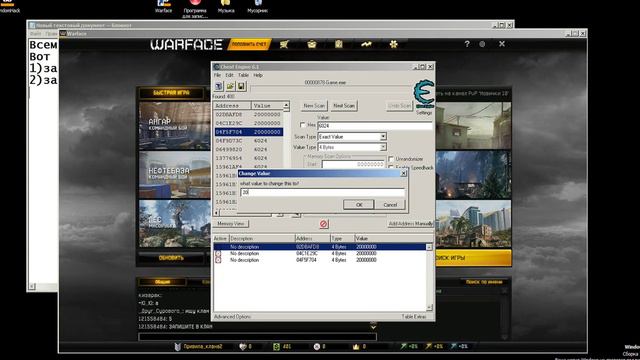This screenshot has height=360, width=640.
Task: Open the Warface clipboard contracts icon
Action: [339, 44]
